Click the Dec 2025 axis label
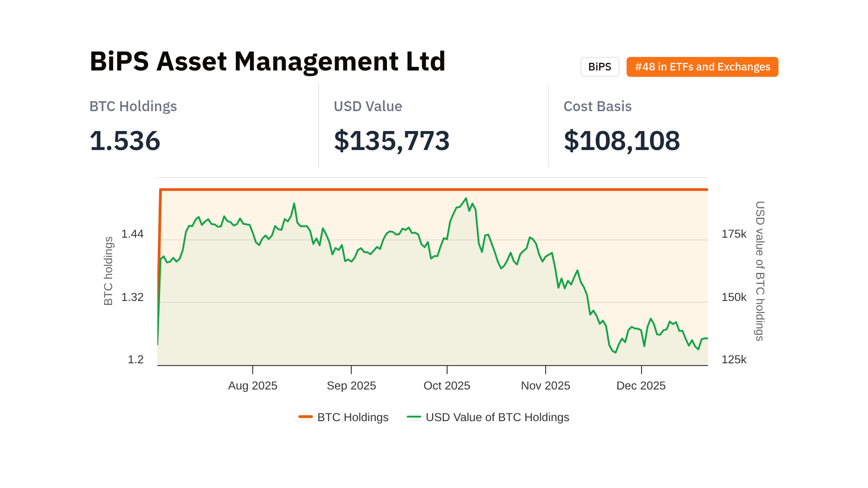 click(641, 385)
